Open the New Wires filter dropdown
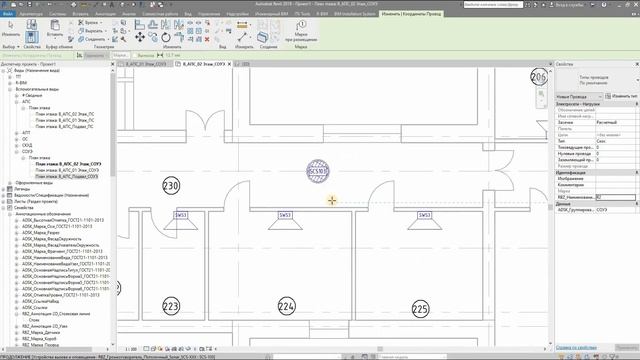 [578, 97]
